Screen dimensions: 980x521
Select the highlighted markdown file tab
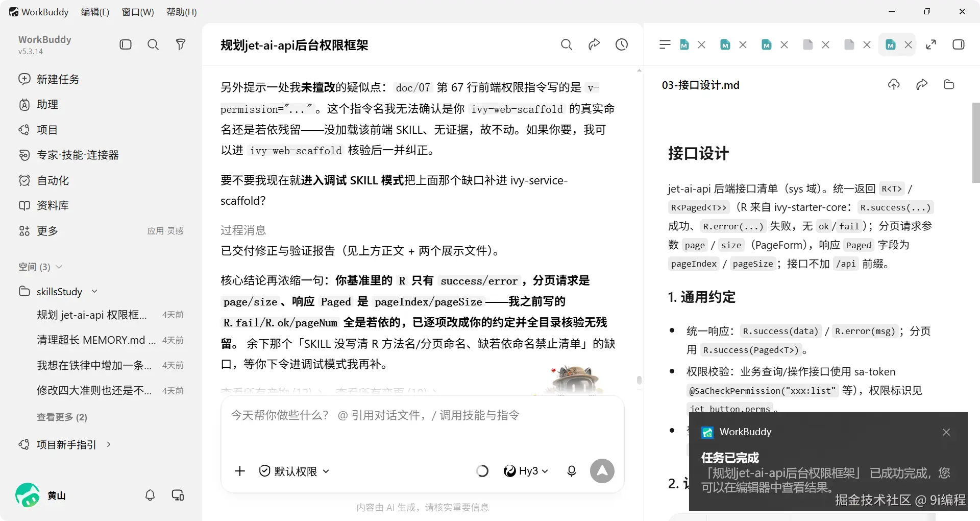891,45
